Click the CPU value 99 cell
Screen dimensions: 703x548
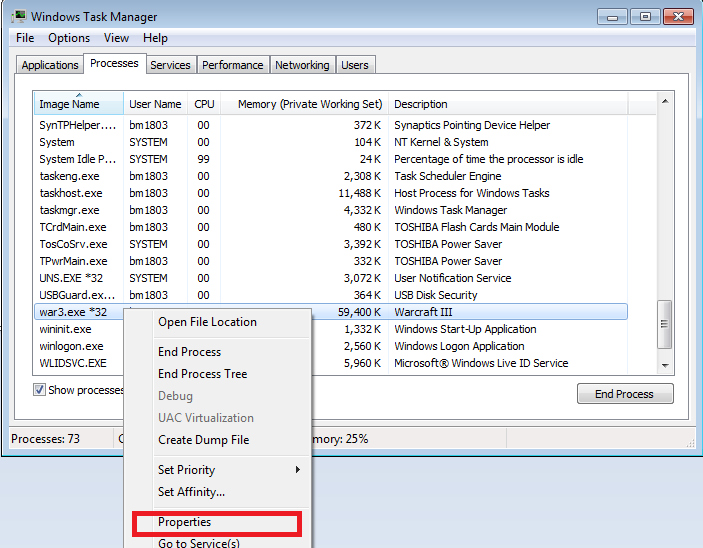pyautogui.click(x=203, y=159)
